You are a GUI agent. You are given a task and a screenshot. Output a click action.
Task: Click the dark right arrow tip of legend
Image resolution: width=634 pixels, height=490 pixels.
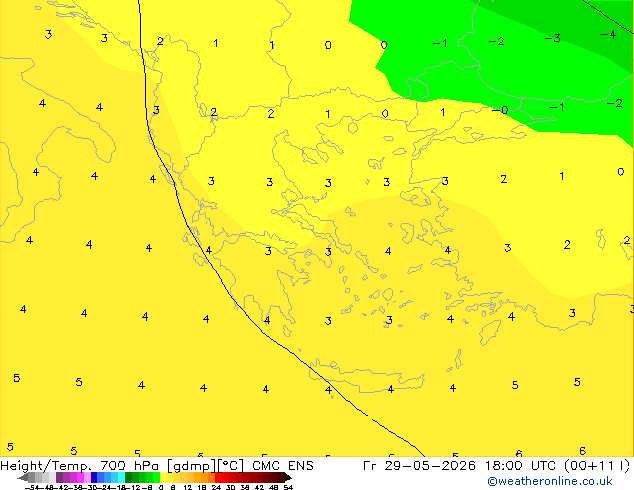click(x=289, y=478)
